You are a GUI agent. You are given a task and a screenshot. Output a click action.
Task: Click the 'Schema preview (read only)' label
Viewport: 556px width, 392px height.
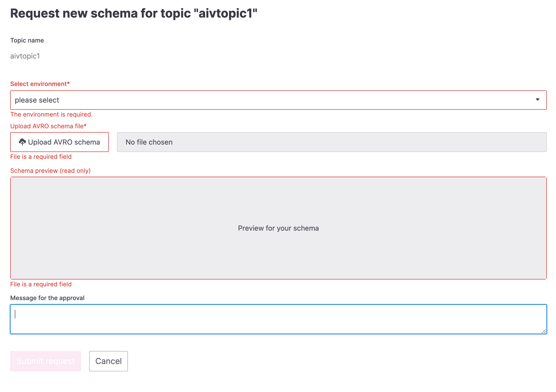pyautogui.click(x=50, y=171)
